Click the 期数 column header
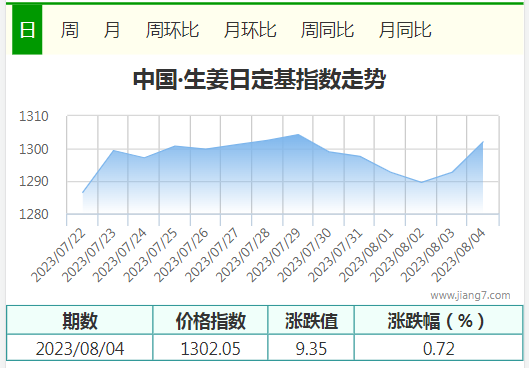This screenshot has width=529, height=368. click(x=80, y=320)
